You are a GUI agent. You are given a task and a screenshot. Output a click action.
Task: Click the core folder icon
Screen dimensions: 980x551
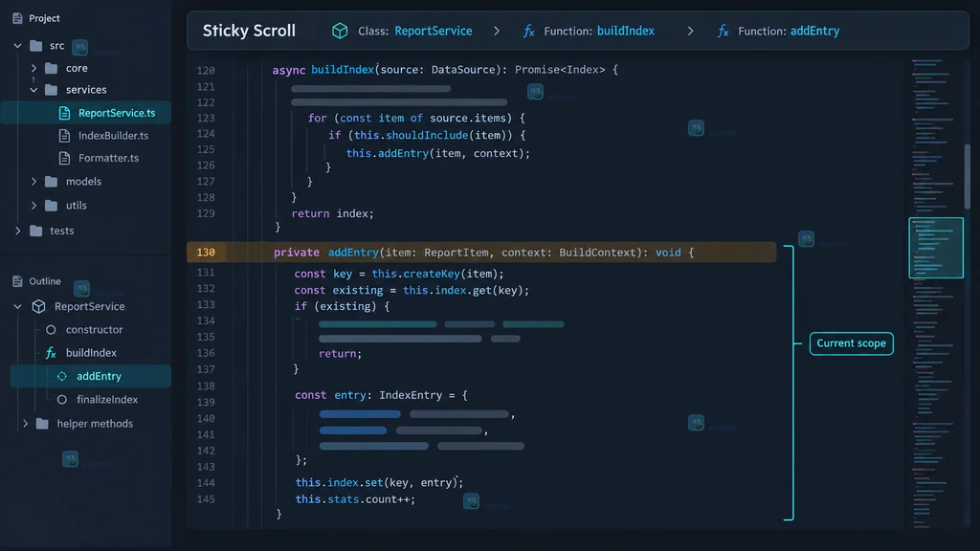point(52,68)
